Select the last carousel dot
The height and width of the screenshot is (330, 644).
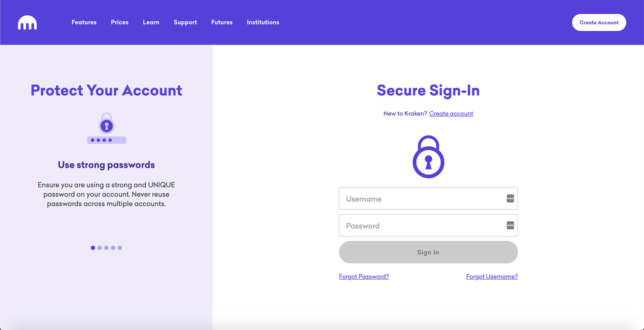(x=120, y=248)
